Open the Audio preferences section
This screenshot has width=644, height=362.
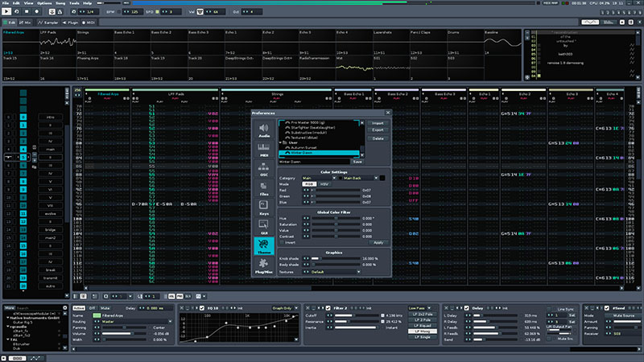[x=264, y=130]
